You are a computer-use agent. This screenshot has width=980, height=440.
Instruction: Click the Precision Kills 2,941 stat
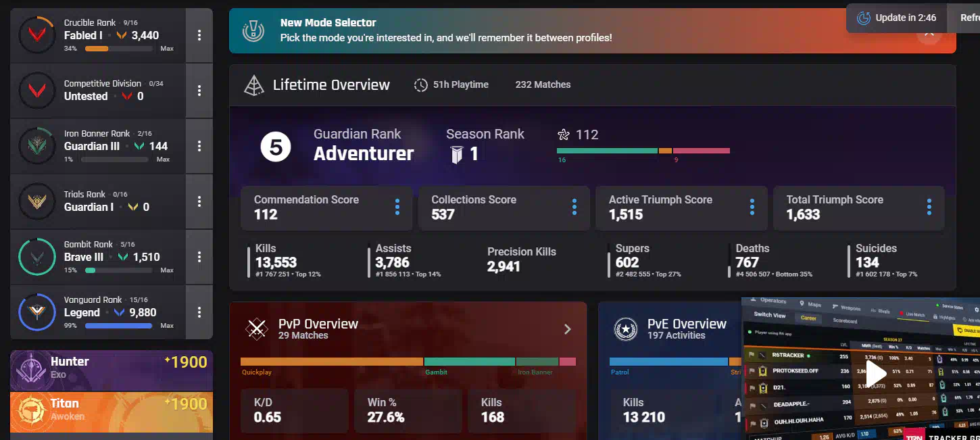tap(522, 260)
